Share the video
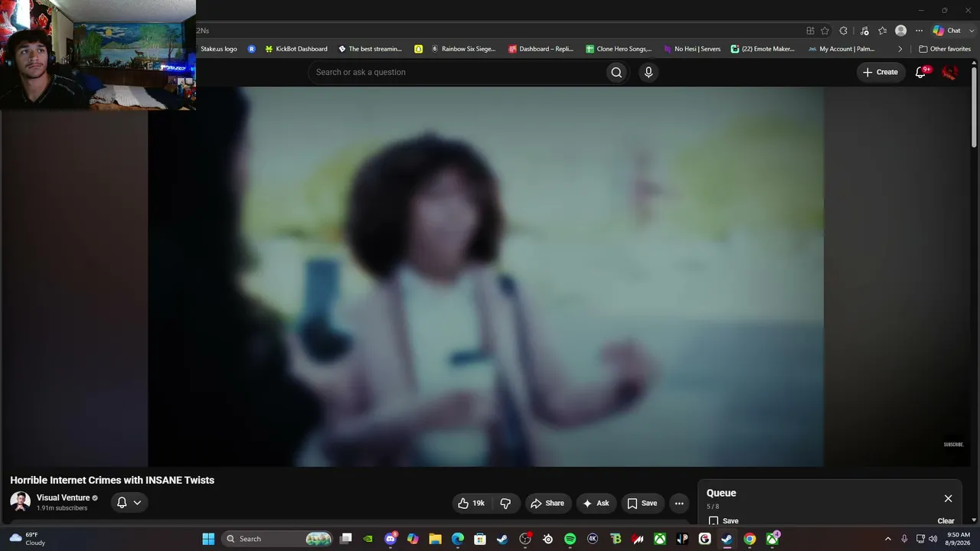980x551 pixels. click(x=547, y=503)
